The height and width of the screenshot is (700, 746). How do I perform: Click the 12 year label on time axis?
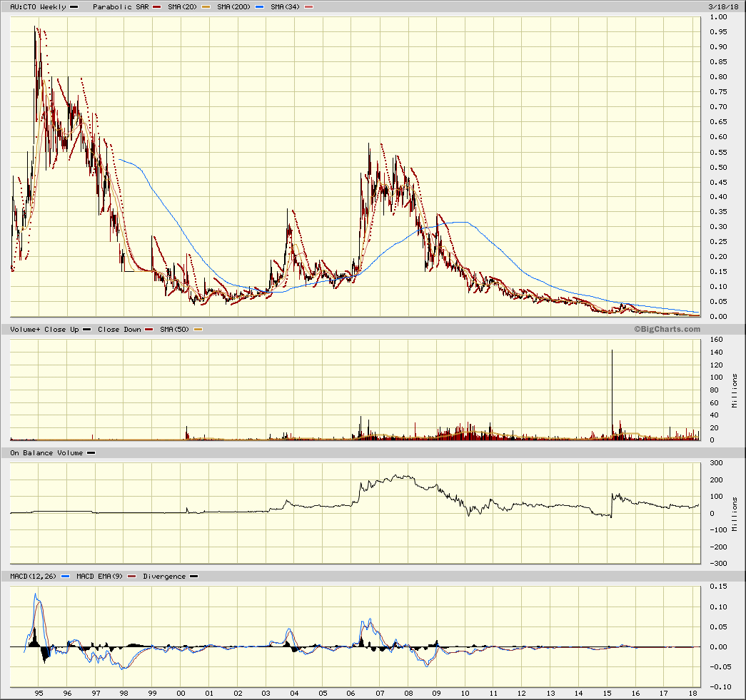tap(522, 694)
